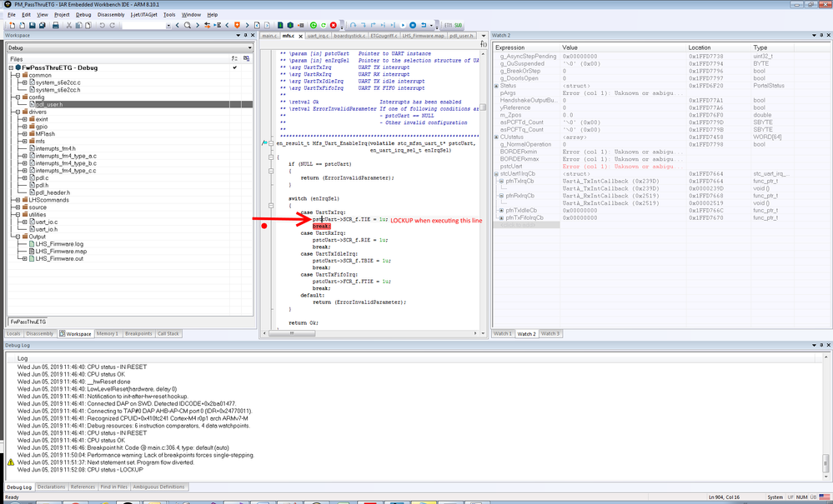Resume execution with the Go icon
833x504 pixels.
403,24
